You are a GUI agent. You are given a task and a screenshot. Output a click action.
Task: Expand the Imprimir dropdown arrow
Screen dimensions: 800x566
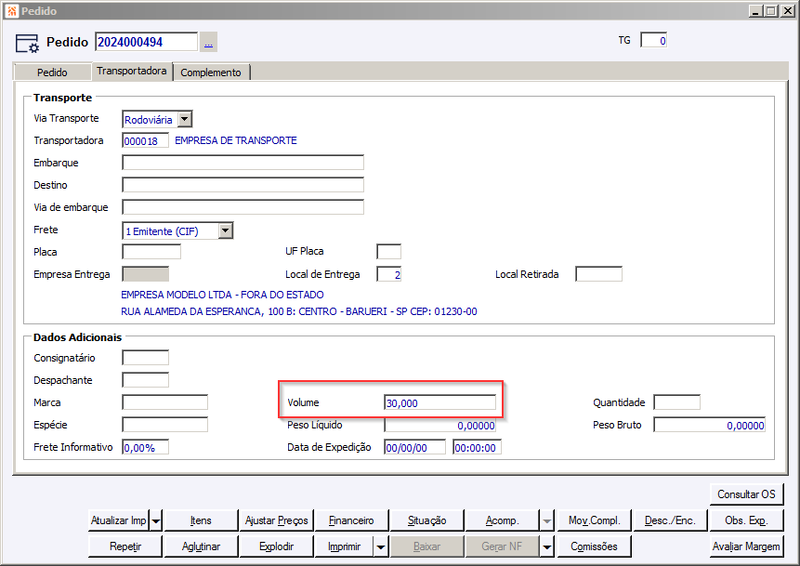[x=381, y=547]
